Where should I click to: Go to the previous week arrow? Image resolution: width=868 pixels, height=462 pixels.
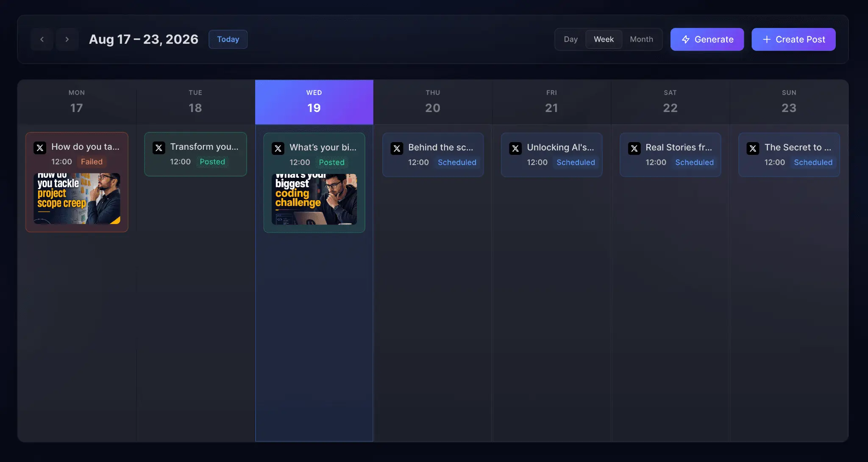click(x=42, y=39)
